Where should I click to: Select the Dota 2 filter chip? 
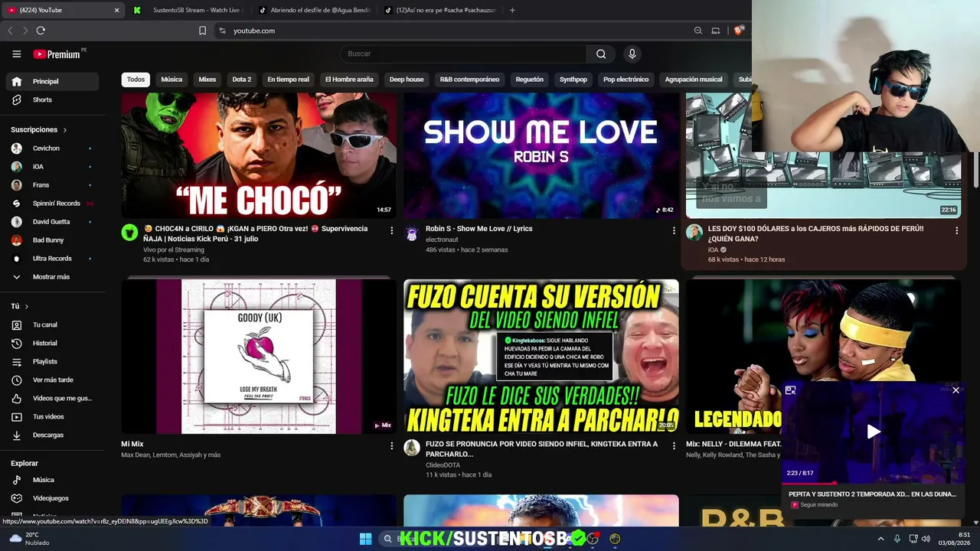tap(242, 80)
